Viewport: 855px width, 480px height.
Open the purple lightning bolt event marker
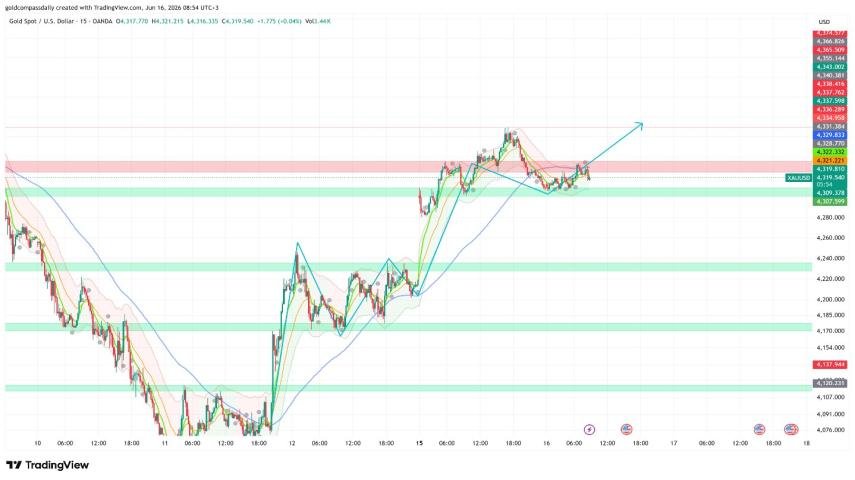589,430
